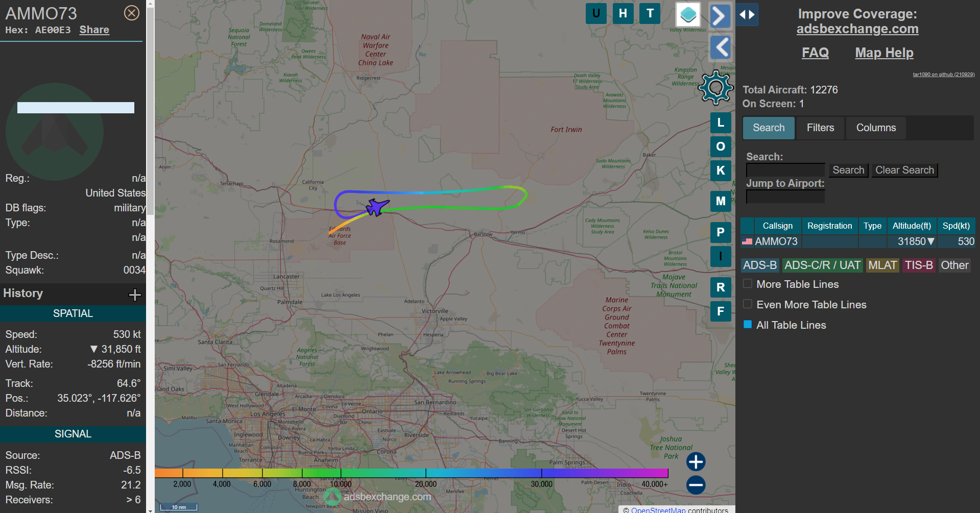The image size is (980, 513).
Task: Click the Clear Search button
Action: click(x=904, y=170)
